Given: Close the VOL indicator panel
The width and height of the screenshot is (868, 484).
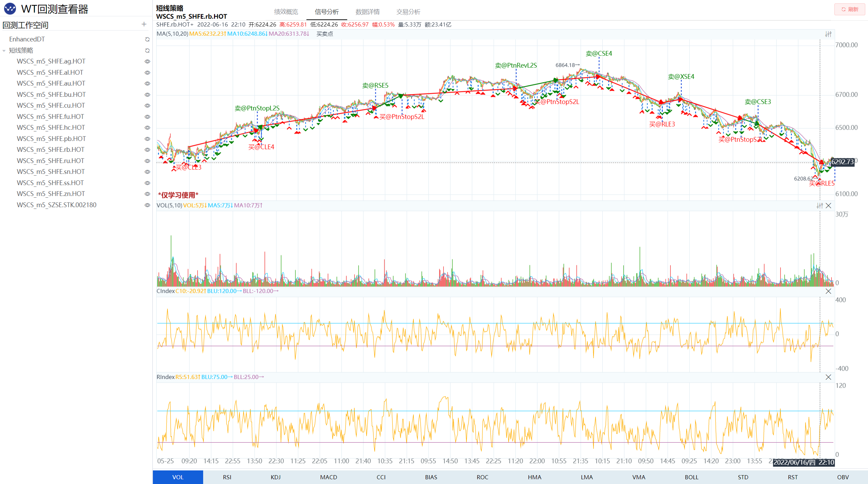Looking at the screenshot, I should [829, 205].
